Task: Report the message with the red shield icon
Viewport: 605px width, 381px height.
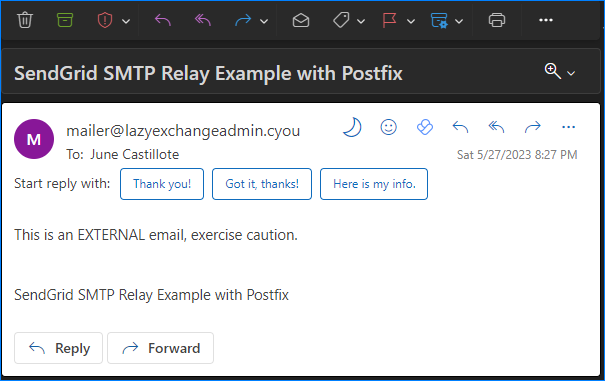Action: pos(105,20)
